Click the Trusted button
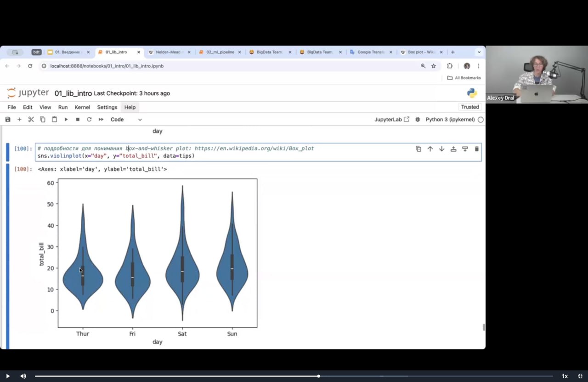588x382 pixels. click(470, 107)
